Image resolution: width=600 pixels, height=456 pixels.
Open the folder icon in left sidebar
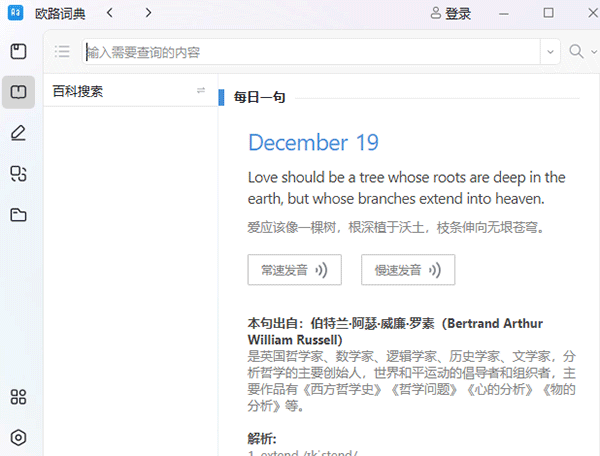point(18,215)
